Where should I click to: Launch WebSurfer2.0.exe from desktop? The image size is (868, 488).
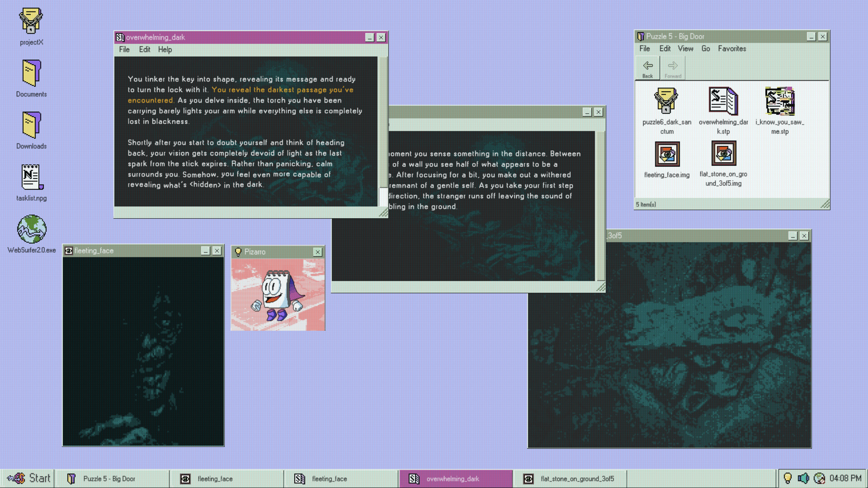[31, 230]
